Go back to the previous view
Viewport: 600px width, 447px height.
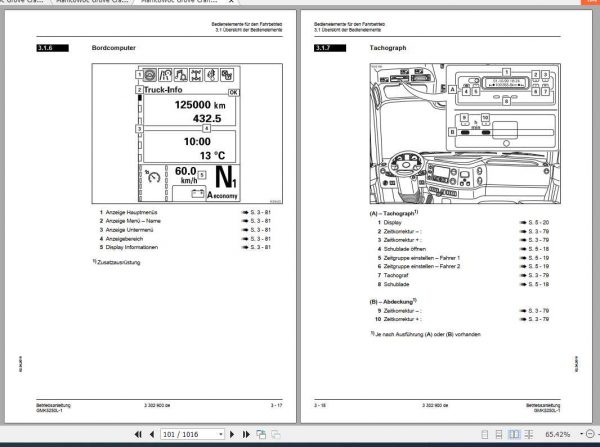pos(261,434)
